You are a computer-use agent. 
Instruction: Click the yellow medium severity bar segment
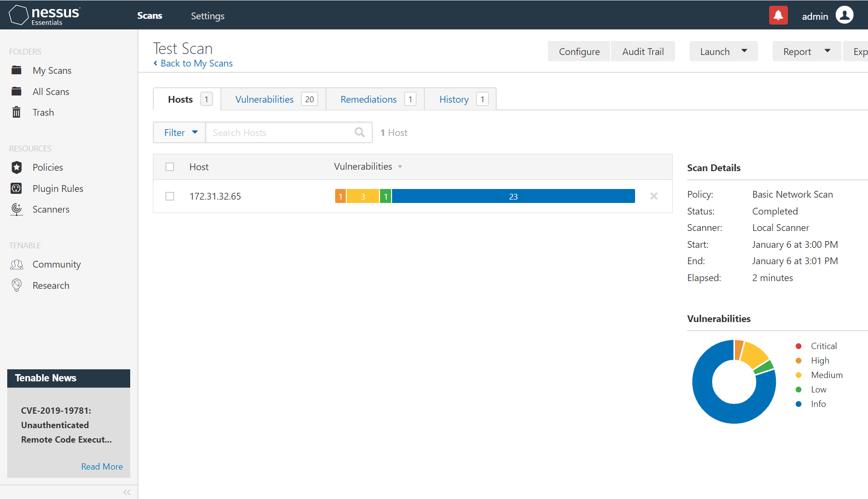pyautogui.click(x=363, y=196)
